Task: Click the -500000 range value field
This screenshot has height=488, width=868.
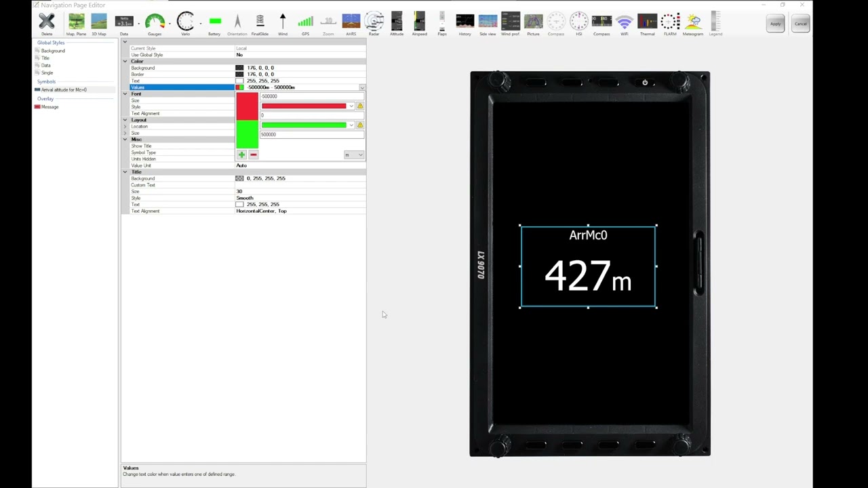Action: click(312, 96)
